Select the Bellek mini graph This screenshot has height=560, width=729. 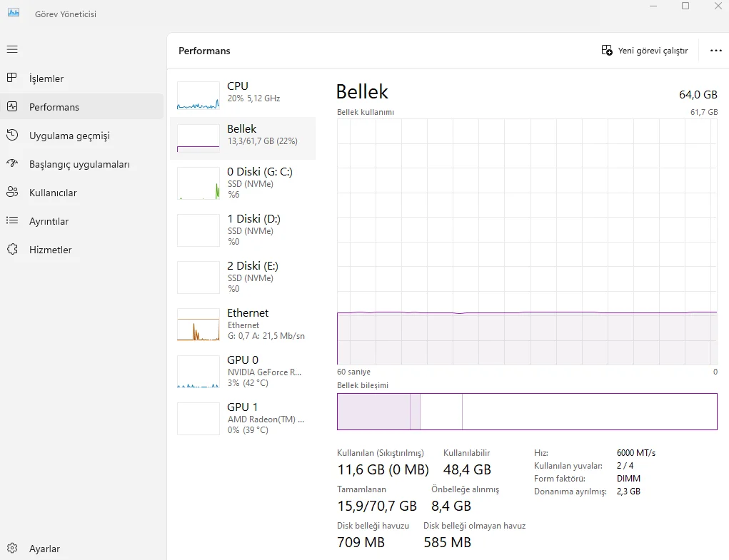point(198,138)
